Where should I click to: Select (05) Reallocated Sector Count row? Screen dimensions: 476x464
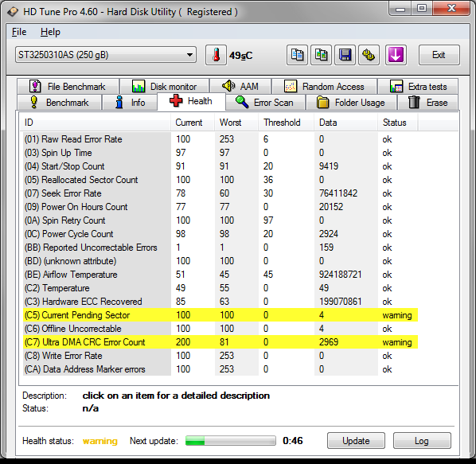(220, 180)
